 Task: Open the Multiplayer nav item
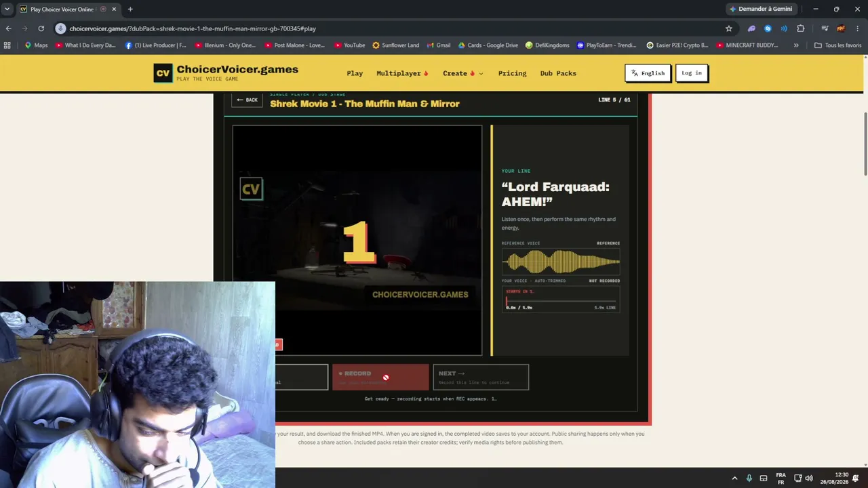point(402,73)
